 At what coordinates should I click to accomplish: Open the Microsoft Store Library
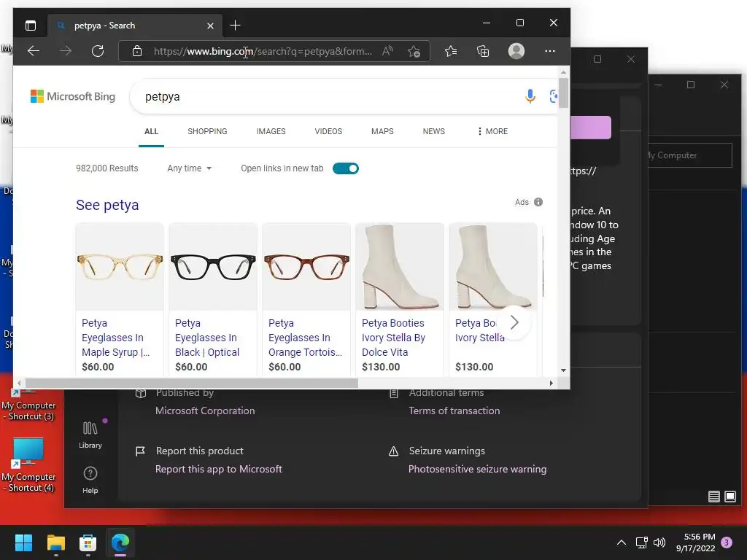(90, 435)
